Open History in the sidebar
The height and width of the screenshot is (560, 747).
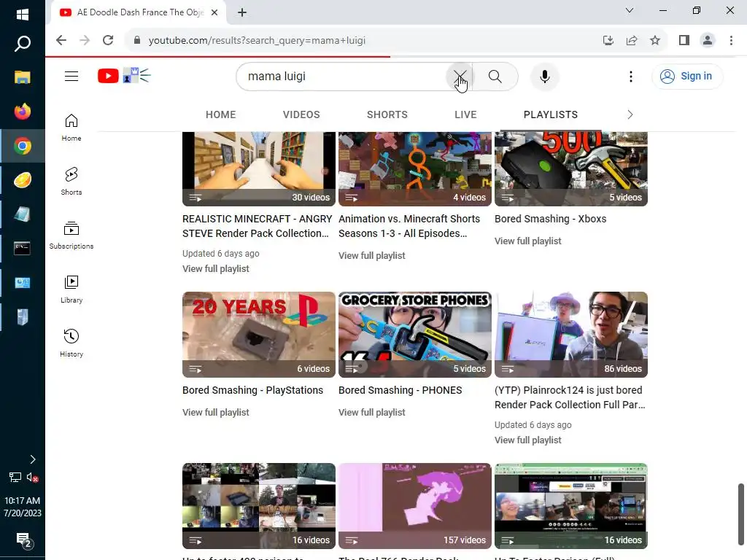click(71, 343)
